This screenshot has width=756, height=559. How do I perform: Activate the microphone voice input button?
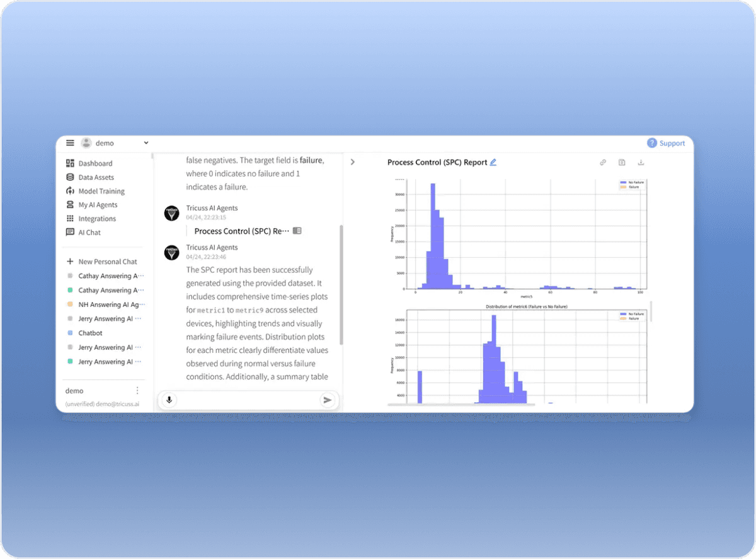[x=169, y=400]
